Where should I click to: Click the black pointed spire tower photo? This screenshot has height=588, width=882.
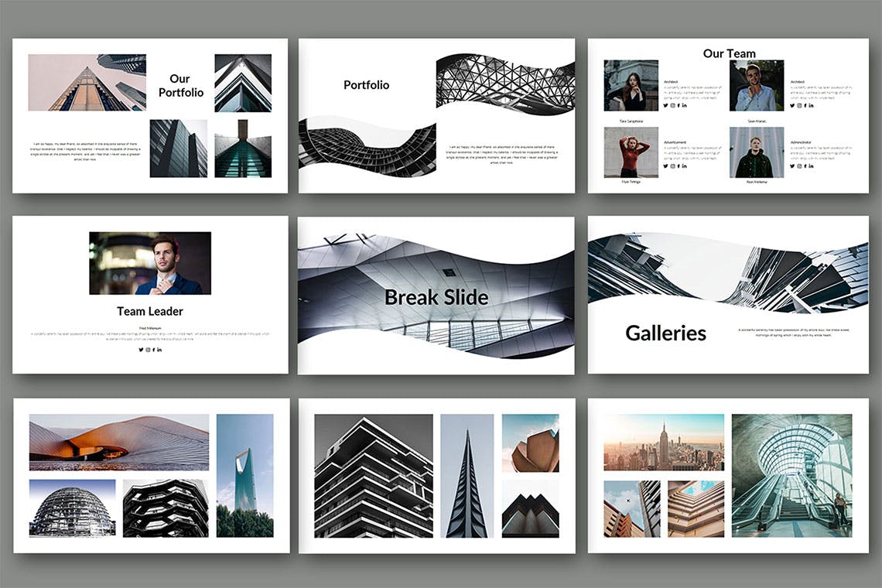467,476
